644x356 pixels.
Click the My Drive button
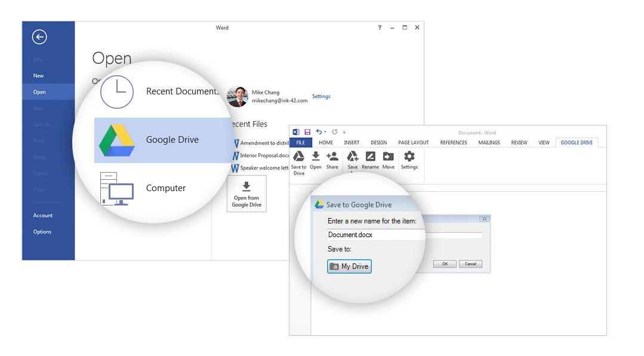click(349, 266)
